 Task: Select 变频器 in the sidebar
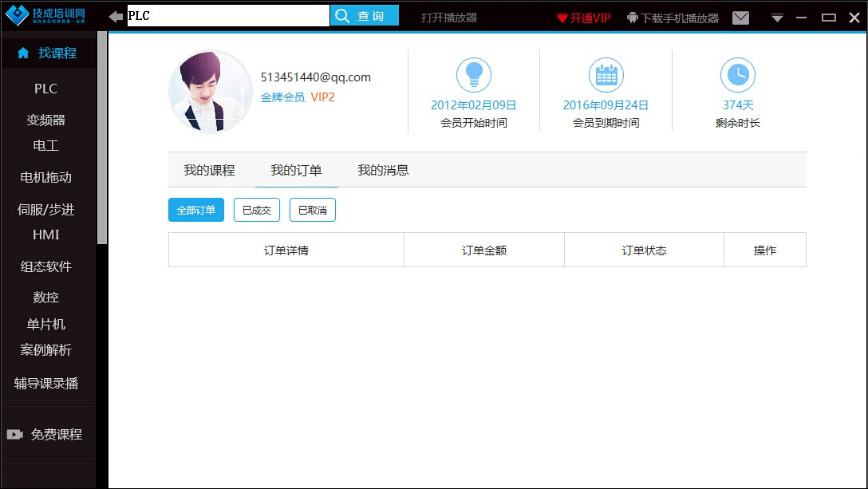tap(46, 120)
